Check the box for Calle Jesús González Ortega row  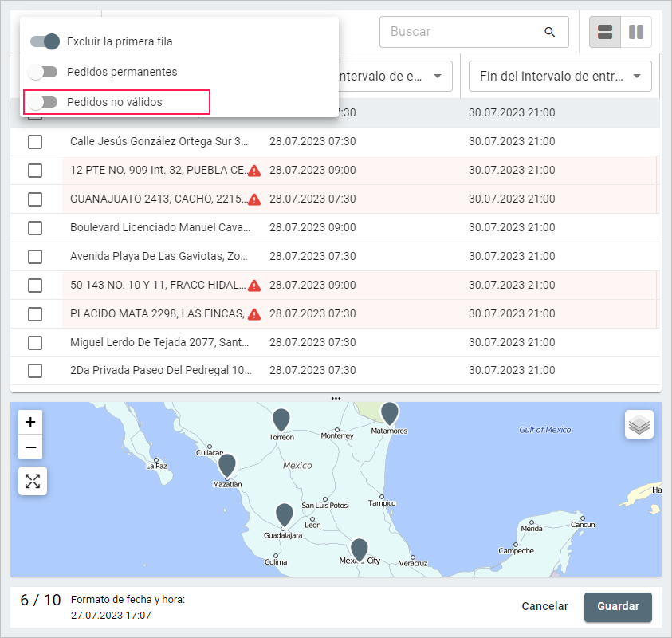pyautogui.click(x=35, y=142)
